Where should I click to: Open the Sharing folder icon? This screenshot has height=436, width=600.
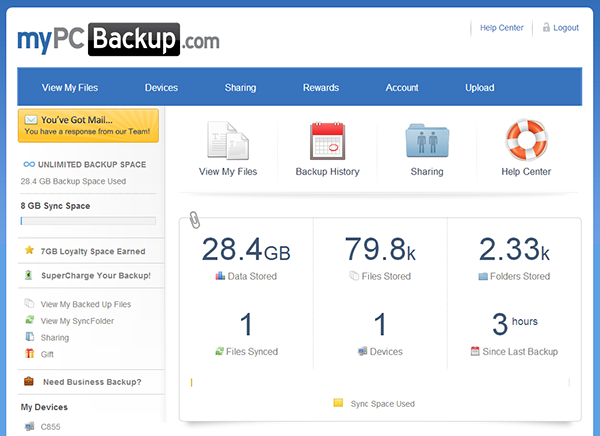click(x=427, y=140)
